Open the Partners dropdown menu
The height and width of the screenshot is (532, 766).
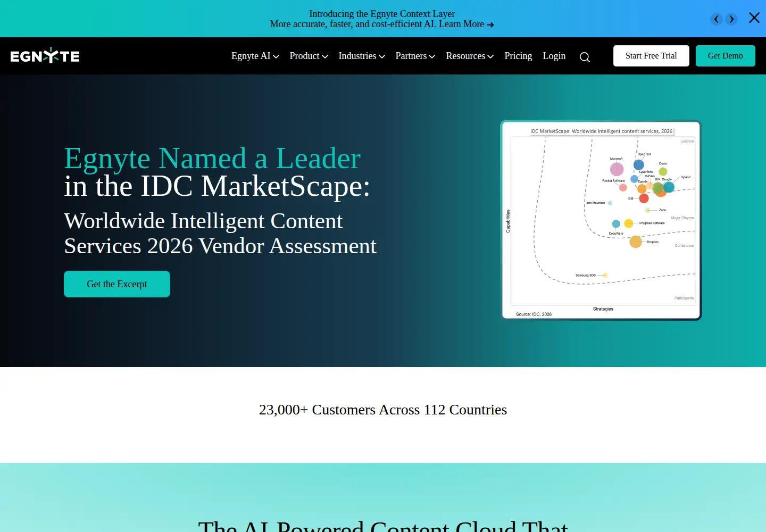[415, 56]
